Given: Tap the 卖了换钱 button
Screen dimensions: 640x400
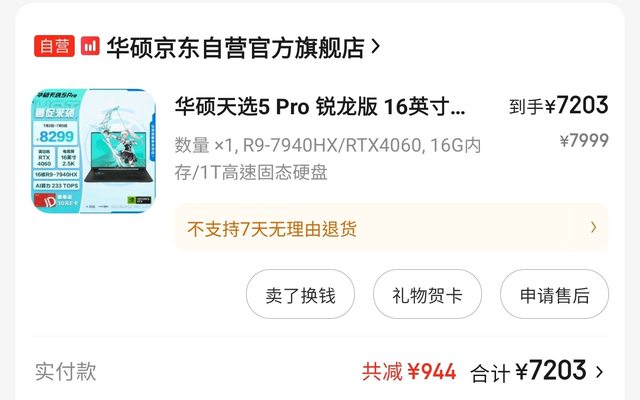Looking at the screenshot, I should 300,294.
